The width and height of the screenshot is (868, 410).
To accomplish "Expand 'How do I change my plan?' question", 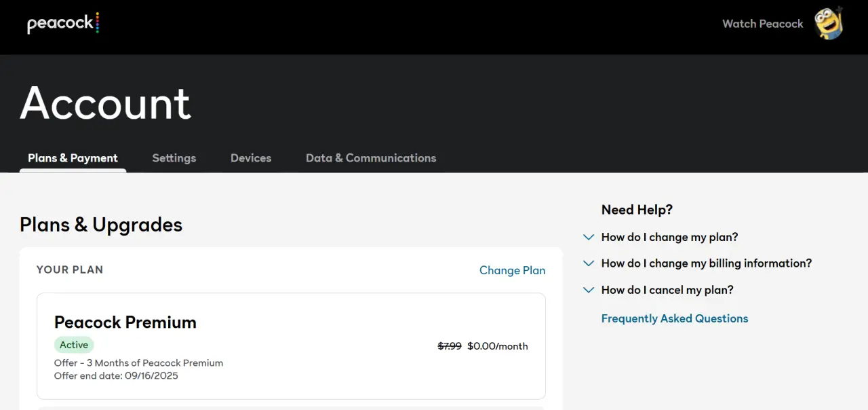I will click(x=669, y=238).
